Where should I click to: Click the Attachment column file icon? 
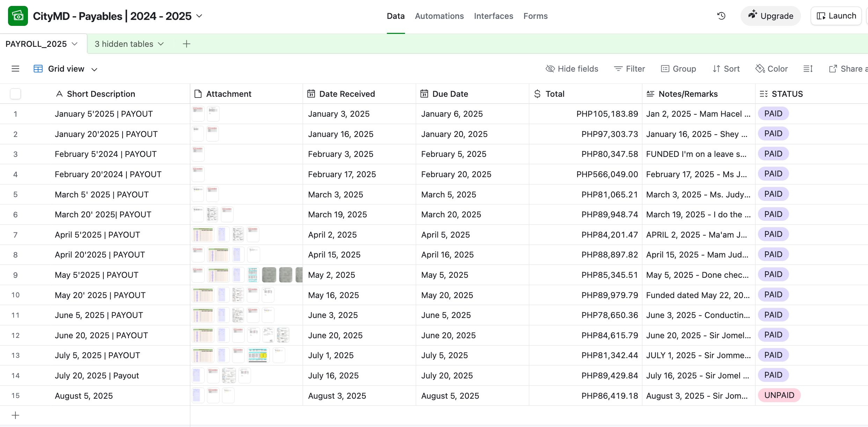coord(198,94)
